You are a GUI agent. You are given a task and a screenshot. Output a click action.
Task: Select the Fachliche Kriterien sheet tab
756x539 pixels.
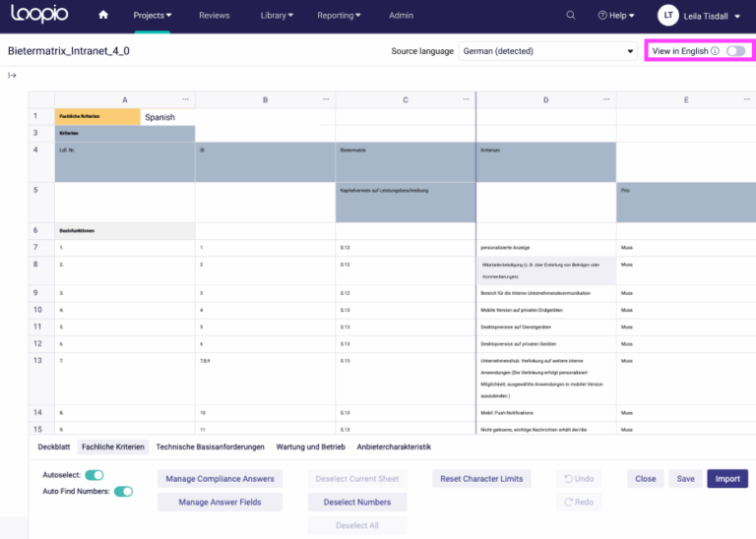(113, 447)
